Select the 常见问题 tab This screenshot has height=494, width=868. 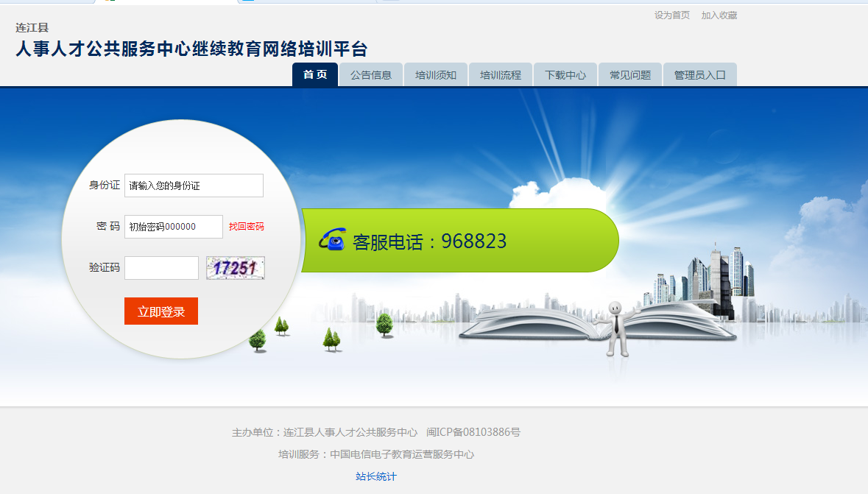pos(630,75)
